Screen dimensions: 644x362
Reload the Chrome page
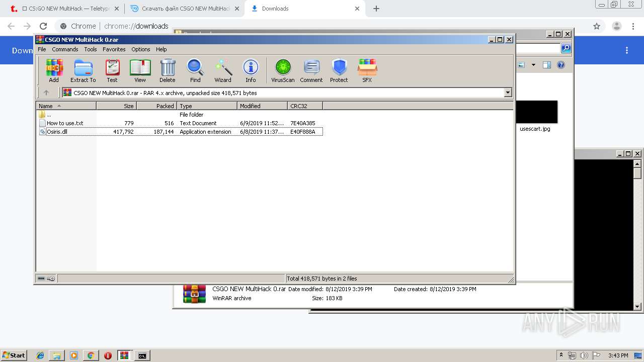tap(43, 26)
